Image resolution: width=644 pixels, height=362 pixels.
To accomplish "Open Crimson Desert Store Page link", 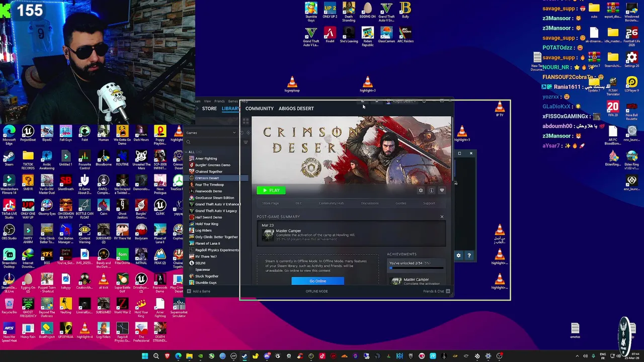I will click(x=270, y=203).
